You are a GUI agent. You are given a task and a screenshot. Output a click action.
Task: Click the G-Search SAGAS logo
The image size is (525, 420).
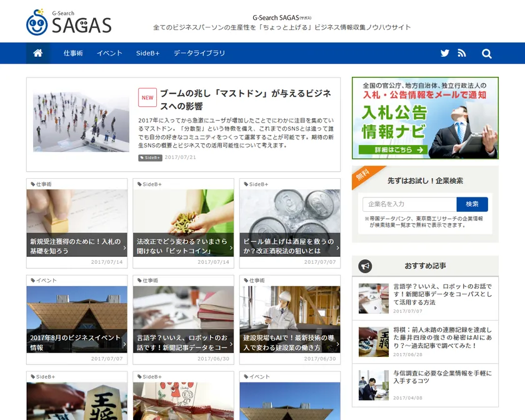pos(69,23)
